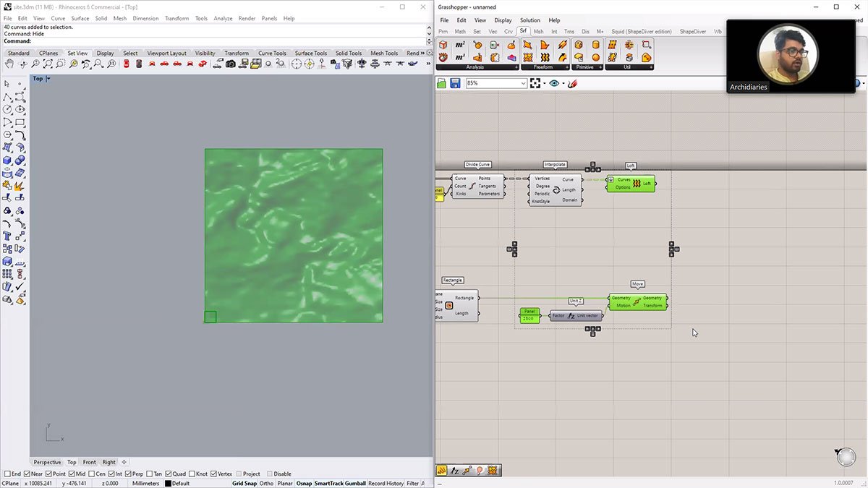This screenshot has width=868, height=488.
Task: Click the zoom extents icon in Grasshopper
Action: point(535,84)
